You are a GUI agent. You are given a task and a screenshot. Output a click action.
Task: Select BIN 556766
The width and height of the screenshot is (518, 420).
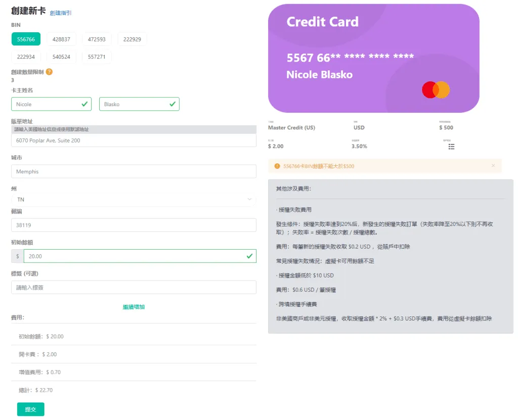click(26, 39)
